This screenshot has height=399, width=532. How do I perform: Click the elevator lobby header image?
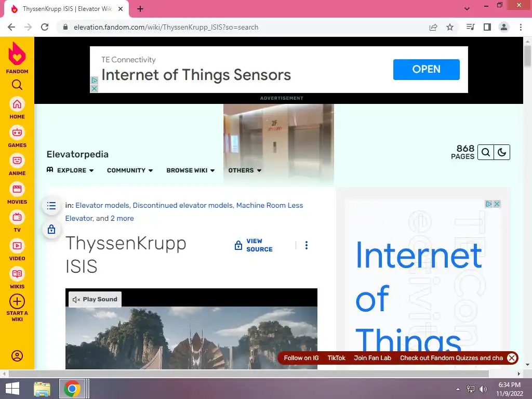[x=278, y=144]
